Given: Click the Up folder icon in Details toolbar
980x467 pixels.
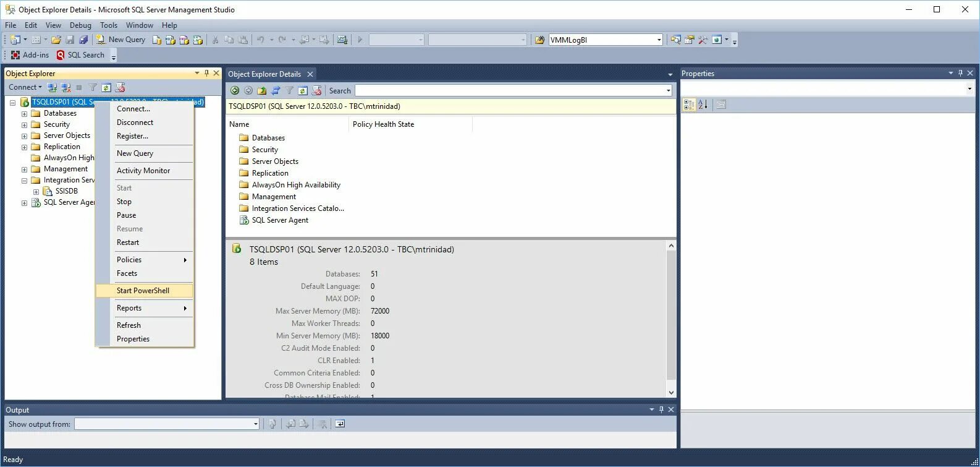Looking at the screenshot, I should 262,90.
